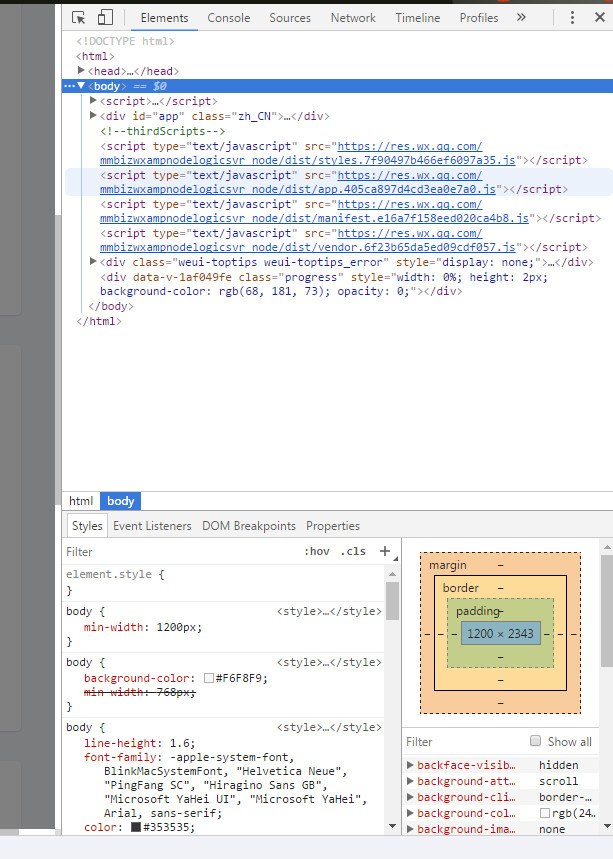Image resolution: width=613 pixels, height=859 pixels.
Task: Select the DOCTYPE html line
Action: coord(125,41)
